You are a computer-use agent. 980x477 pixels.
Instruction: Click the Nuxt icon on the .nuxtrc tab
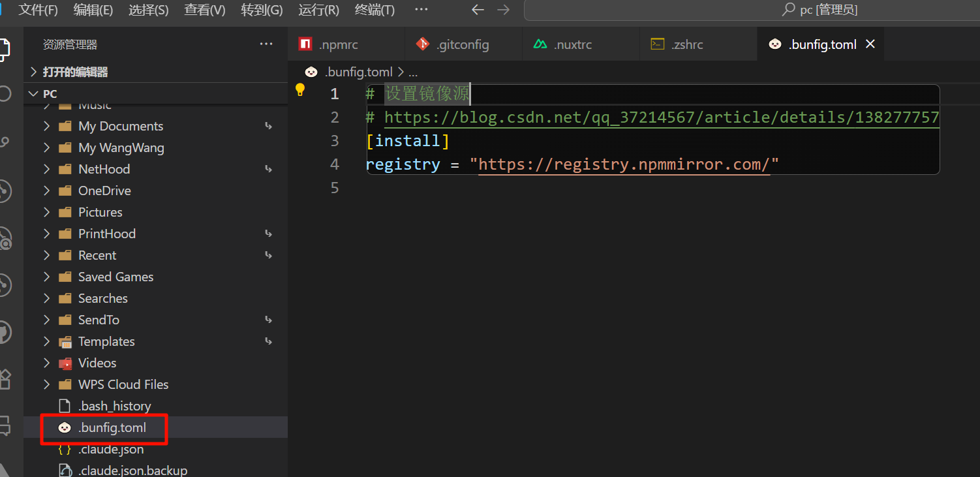tap(540, 44)
